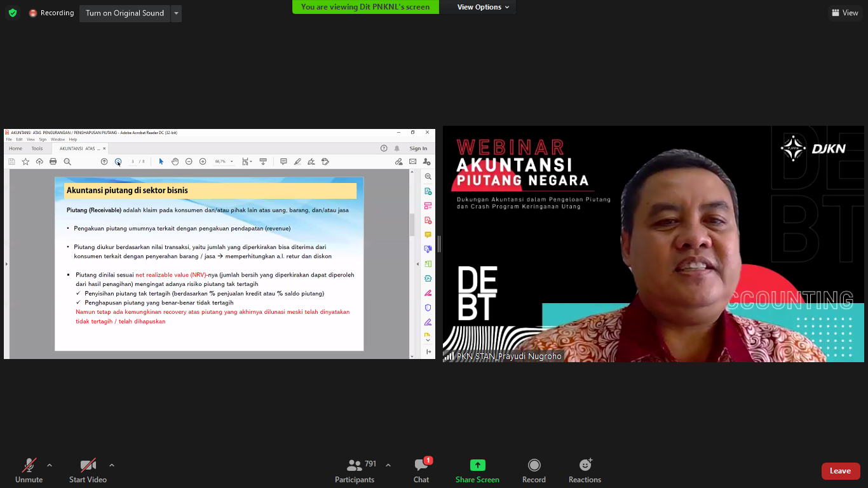The width and height of the screenshot is (868, 488).
Task: Select the Tools tab in Acrobat
Action: pos(37,149)
